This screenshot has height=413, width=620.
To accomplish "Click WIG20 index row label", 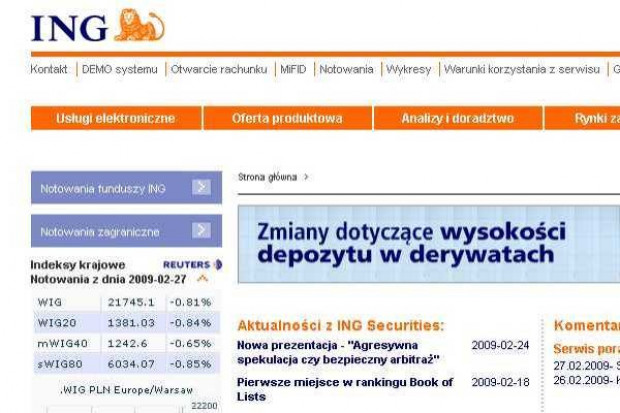I will pyautogui.click(x=57, y=323).
